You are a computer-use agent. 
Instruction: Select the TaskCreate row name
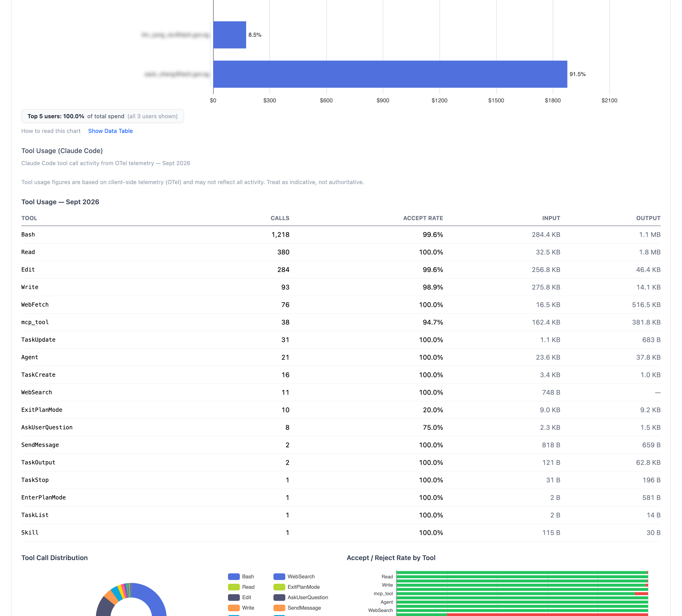pos(38,375)
